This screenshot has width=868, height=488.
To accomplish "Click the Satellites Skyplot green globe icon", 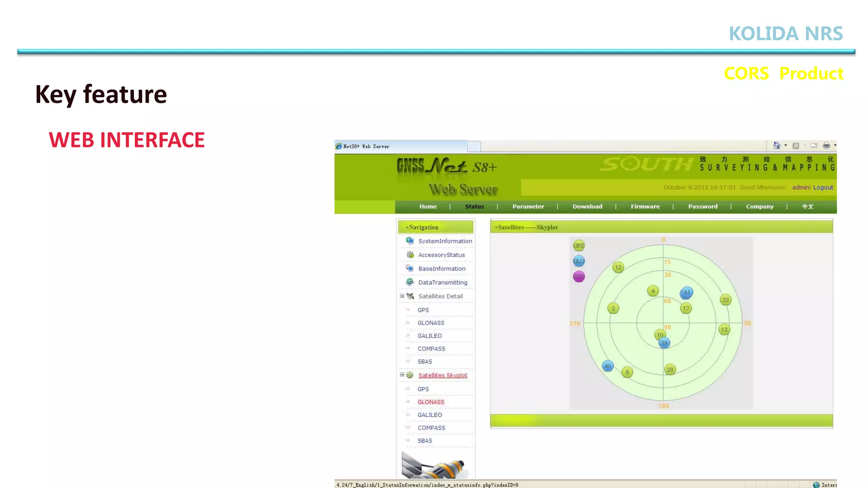I will (x=410, y=375).
